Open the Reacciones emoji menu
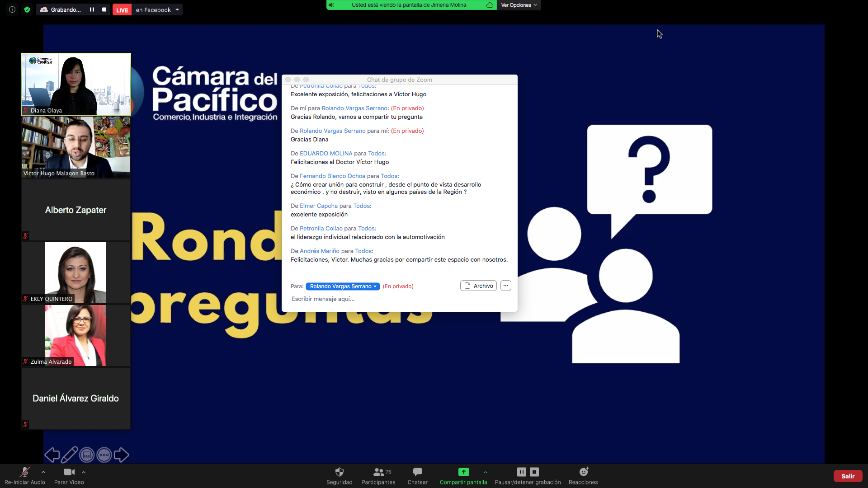Viewport: 868px width, 488px height. tap(583, 476)
